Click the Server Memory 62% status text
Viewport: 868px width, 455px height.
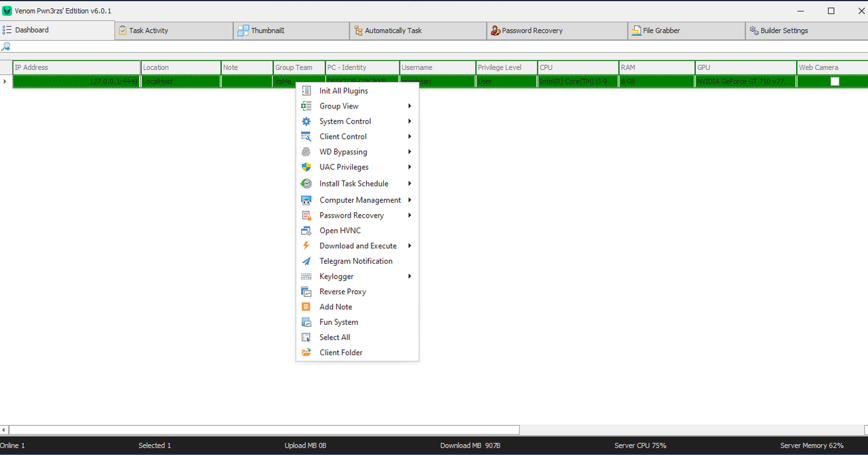tap(812, 446)
